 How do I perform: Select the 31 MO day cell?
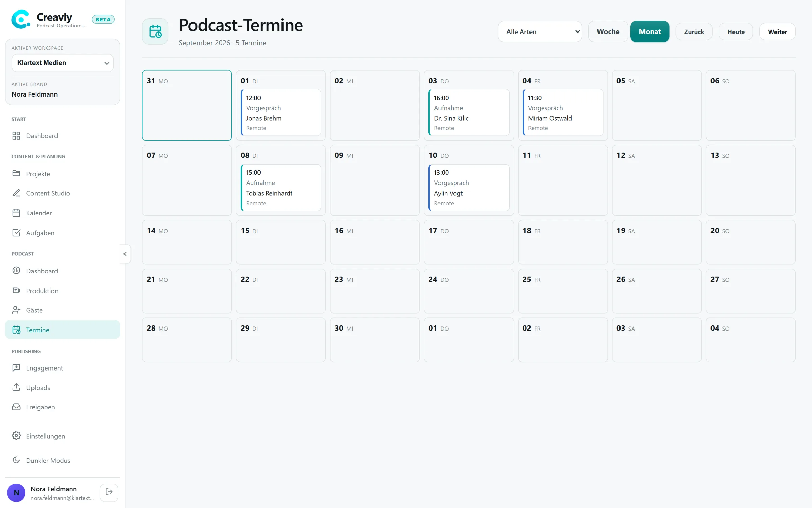(187, 105)
